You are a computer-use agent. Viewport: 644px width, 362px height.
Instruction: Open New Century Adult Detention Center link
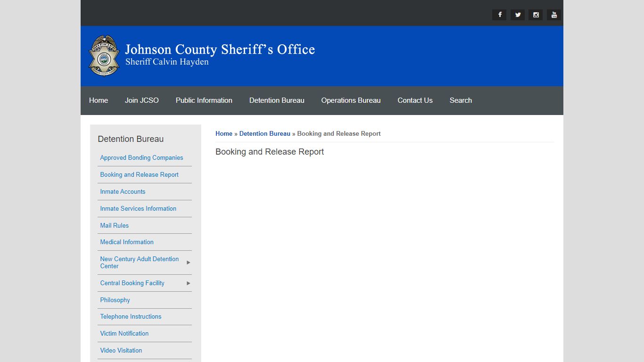click(x=139, y=263)
